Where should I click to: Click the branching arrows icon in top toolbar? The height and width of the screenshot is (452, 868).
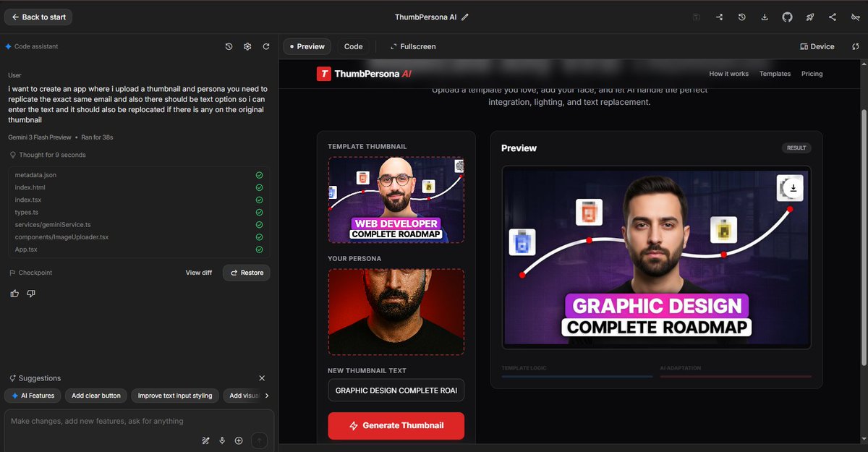coord(719,17)
